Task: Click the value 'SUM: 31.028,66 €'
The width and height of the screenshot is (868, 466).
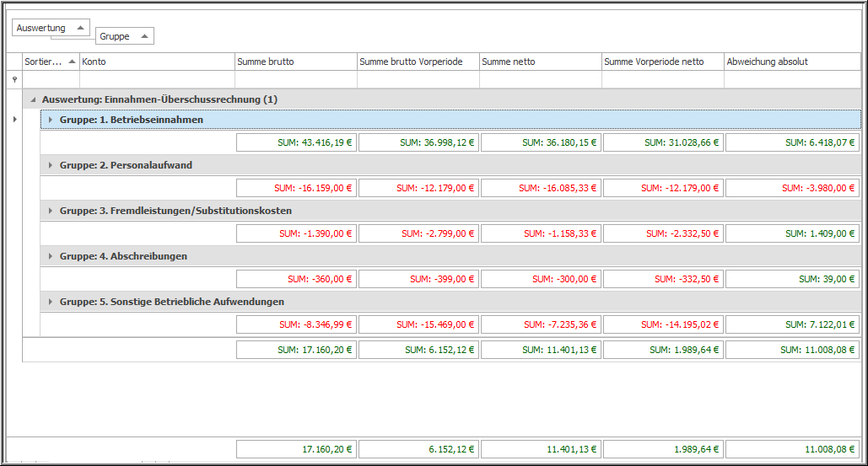Action: pyautogui.click(x=682, y=142)
